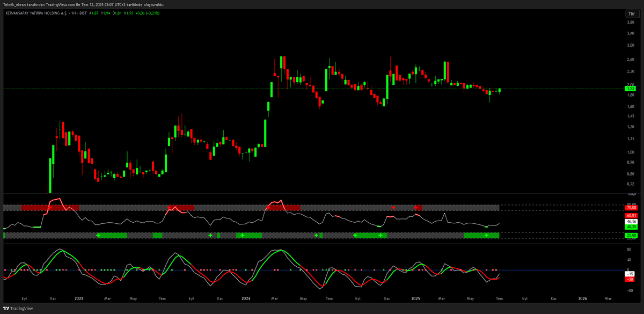644x314 pixels.
Task: Click the green 1,93 current price label
Action: (631, 89)
